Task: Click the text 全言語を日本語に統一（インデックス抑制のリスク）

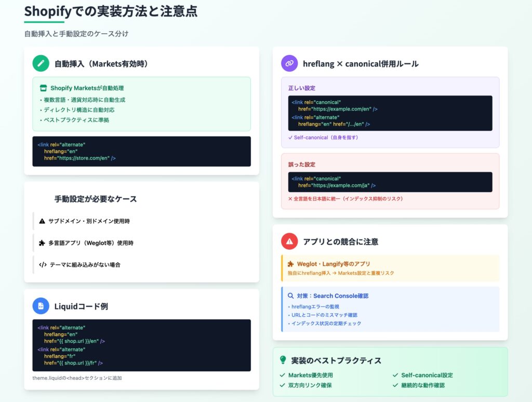Action: (x=348, y=199)
